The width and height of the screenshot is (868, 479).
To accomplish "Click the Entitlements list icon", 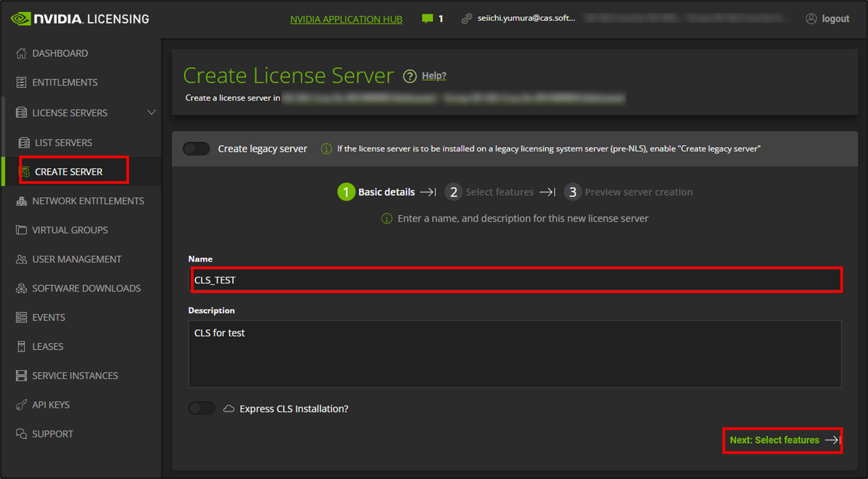I will (21, 82).
